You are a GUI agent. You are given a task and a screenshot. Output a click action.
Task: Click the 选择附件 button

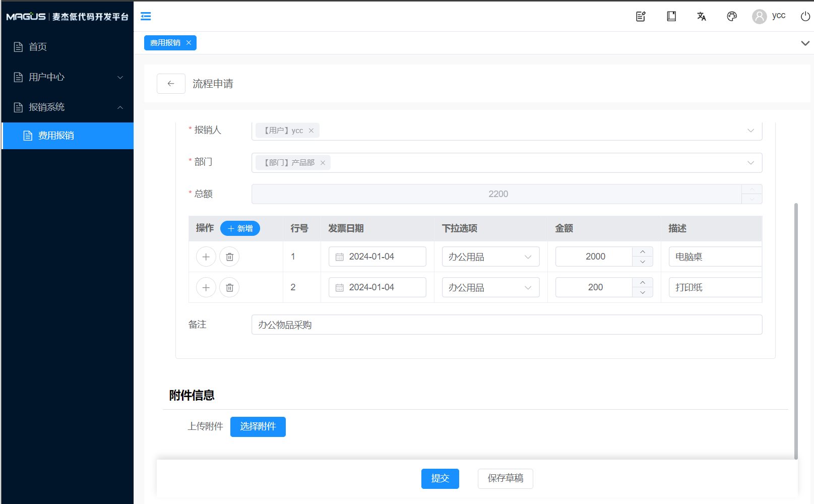click(x=258, y=427)
